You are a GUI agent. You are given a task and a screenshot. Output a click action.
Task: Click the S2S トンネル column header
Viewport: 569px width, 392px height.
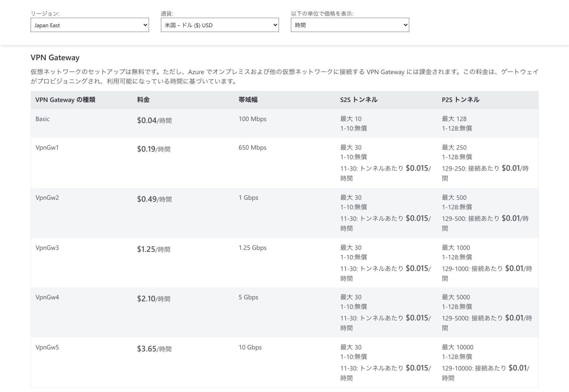click(x=359, y=100)
